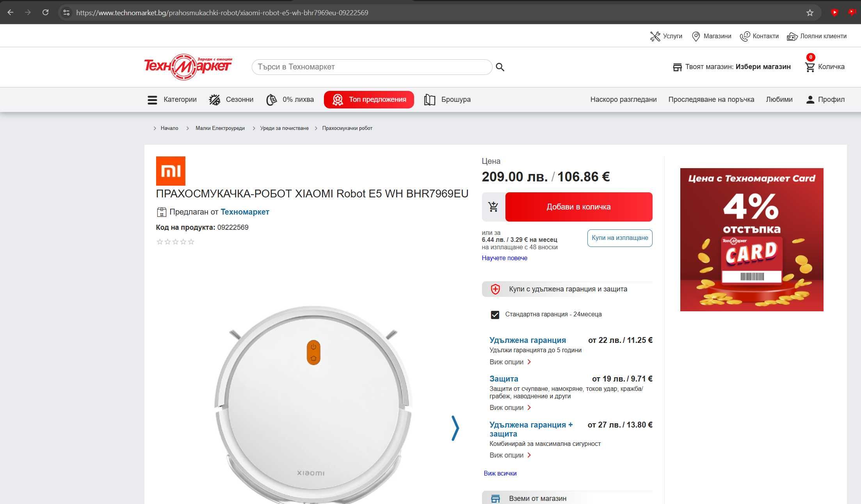Open the Профил user menu
861x504 pixels.
(x=825, y=99)
